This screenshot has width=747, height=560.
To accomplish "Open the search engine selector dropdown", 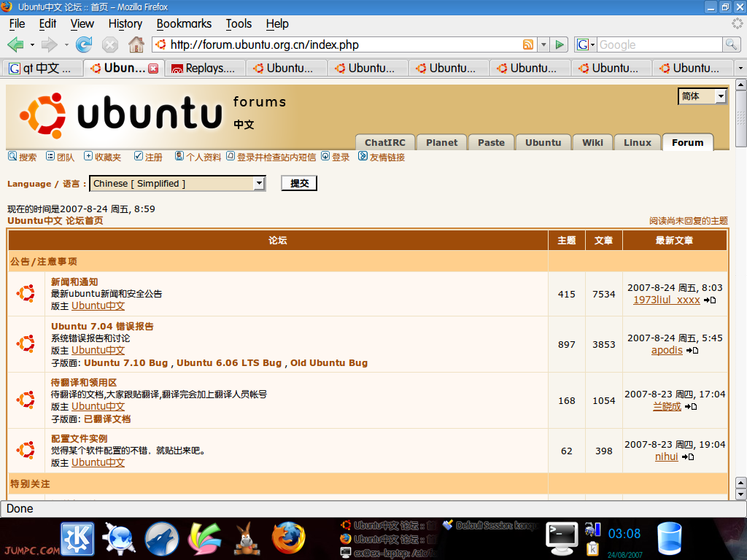I will click(x=586, y=44).
